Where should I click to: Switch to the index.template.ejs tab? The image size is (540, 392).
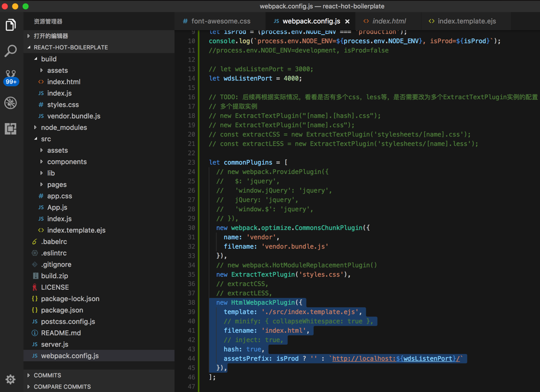point(466,21)
